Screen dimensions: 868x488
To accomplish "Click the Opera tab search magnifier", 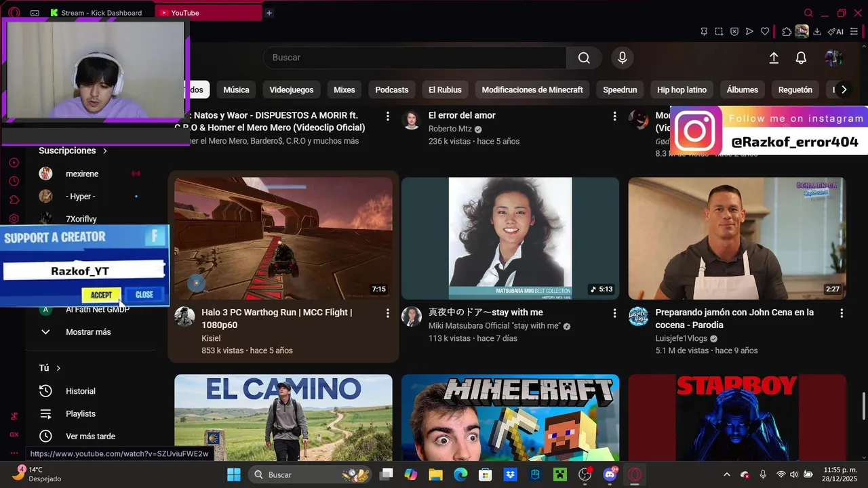I will click(x=808, y=13).
